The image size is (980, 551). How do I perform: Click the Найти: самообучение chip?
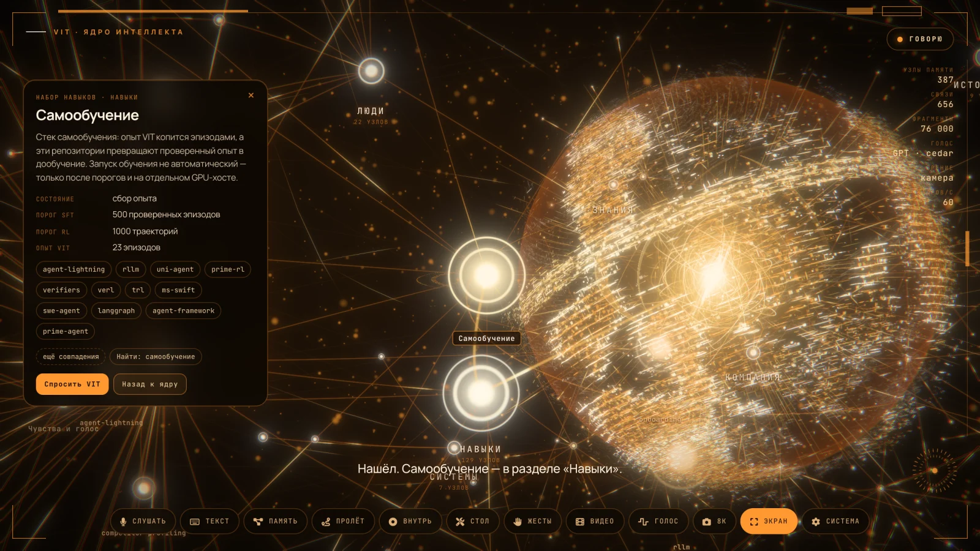(156, 357)
